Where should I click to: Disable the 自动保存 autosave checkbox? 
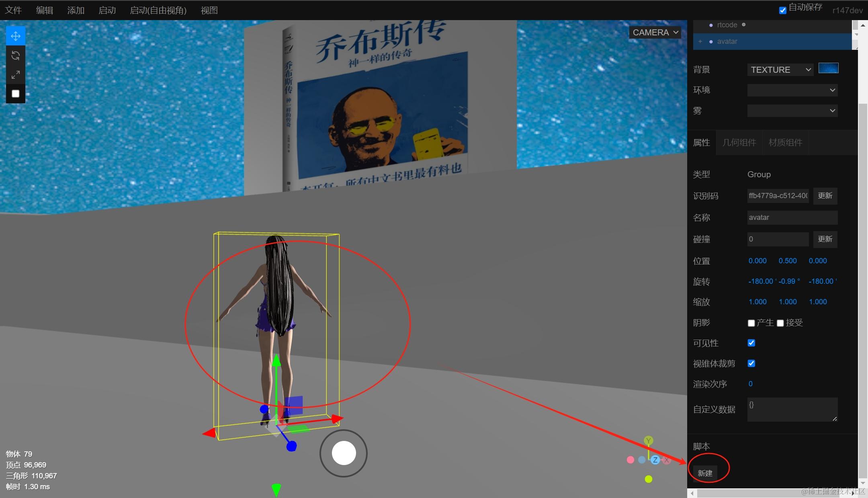(x=782, y=10)
